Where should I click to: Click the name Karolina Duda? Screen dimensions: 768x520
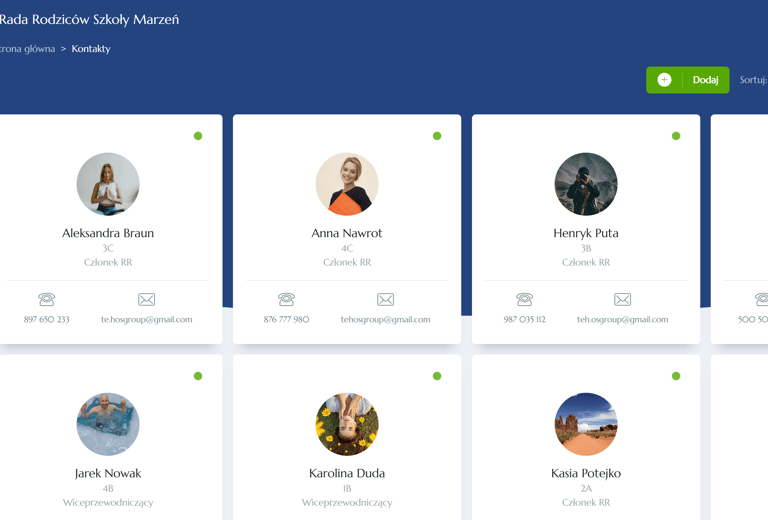347,473
